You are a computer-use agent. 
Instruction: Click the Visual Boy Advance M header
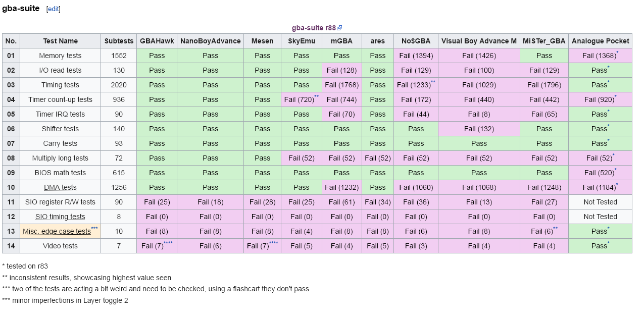click(479, 41)
